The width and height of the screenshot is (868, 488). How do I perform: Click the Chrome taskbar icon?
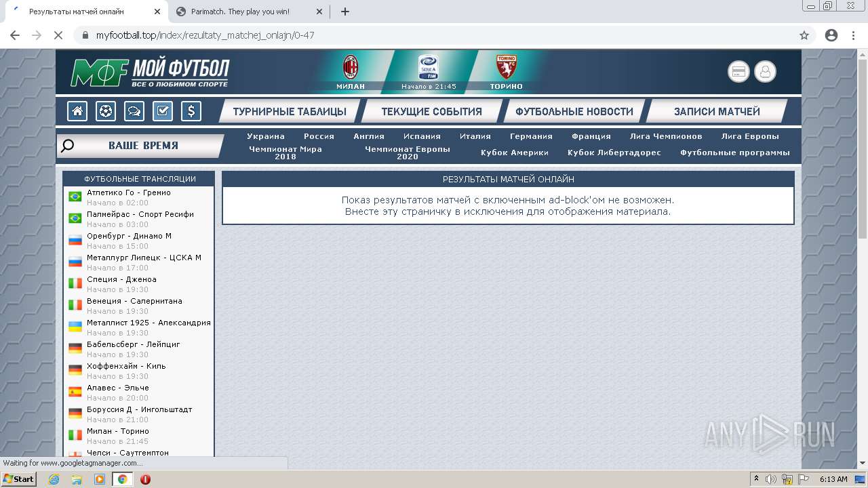pyautogui.click(x=123, y=479)
